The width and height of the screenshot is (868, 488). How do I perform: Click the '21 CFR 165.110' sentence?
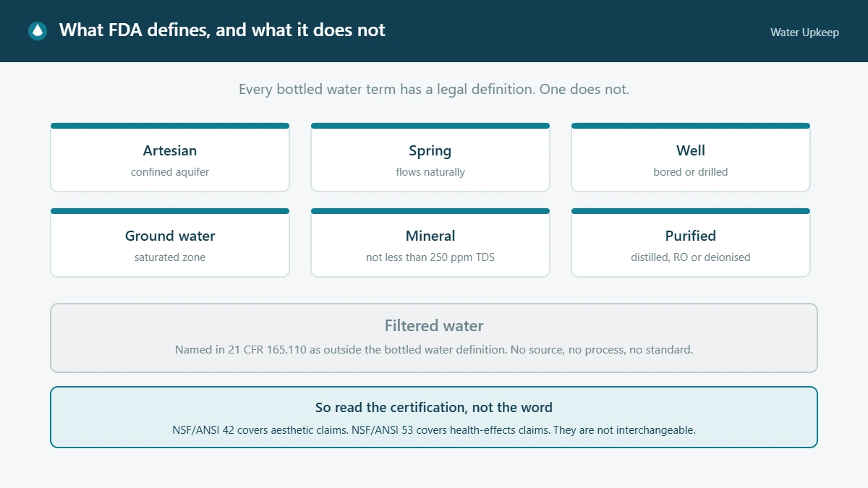pyautogui.click(x=434, y=350)
